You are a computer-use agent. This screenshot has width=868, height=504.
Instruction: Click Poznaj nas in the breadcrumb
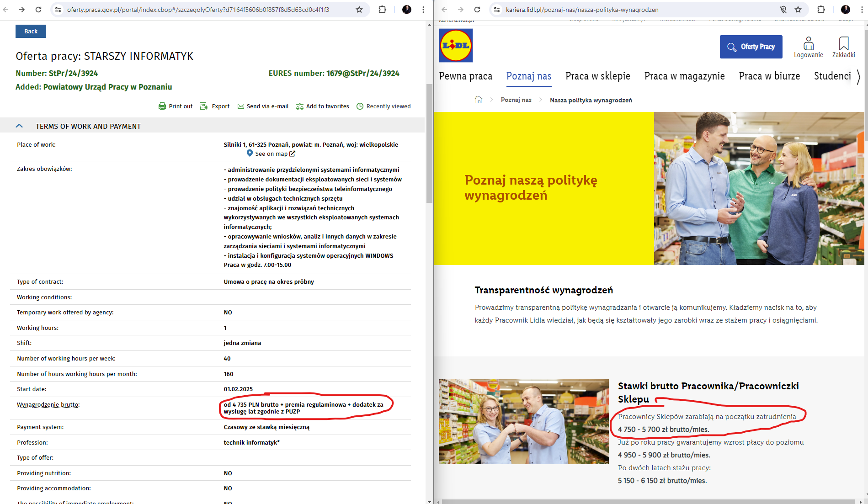(516, 100)
